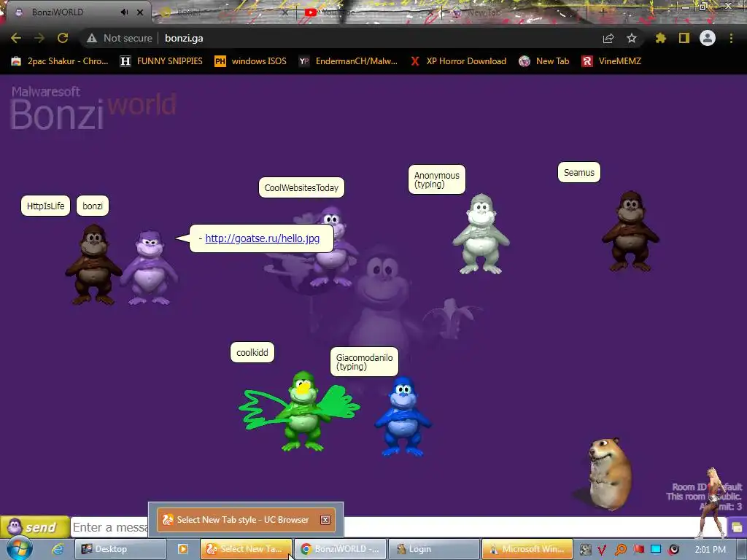Click the Not secure warning icon

(x=92, y=38)
